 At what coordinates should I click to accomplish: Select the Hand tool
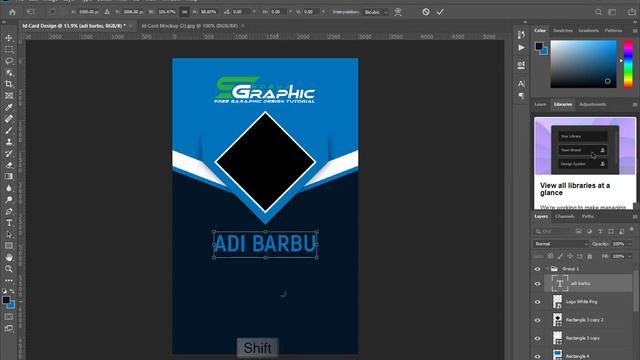[9, 258]
